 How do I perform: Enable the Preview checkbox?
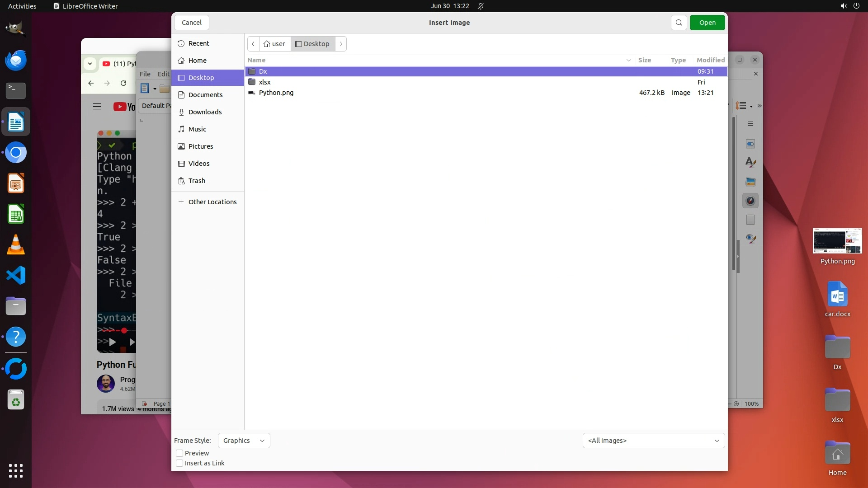pos(179,453)
